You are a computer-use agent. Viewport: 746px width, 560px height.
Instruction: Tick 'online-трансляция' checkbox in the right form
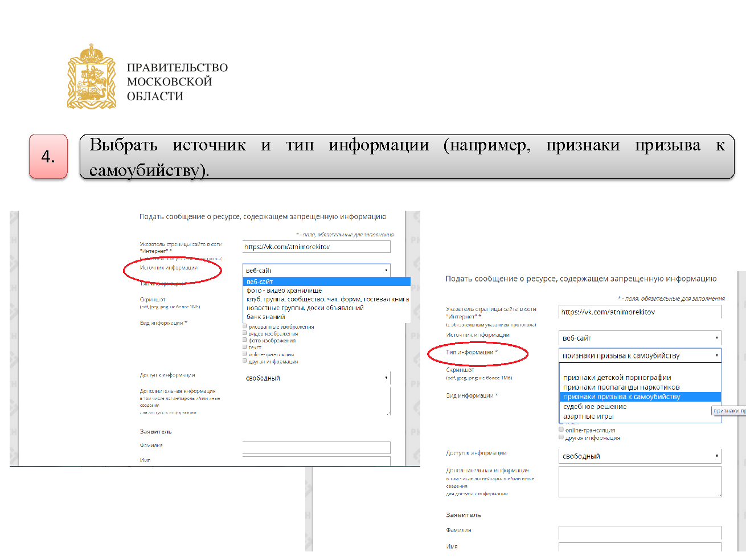coord(561,430)
